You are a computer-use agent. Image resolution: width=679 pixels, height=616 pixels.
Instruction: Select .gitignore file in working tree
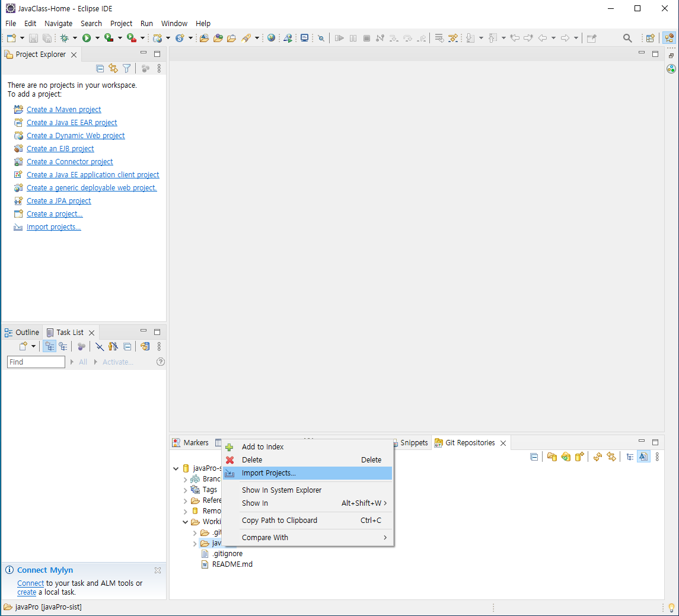click(227, 554)
